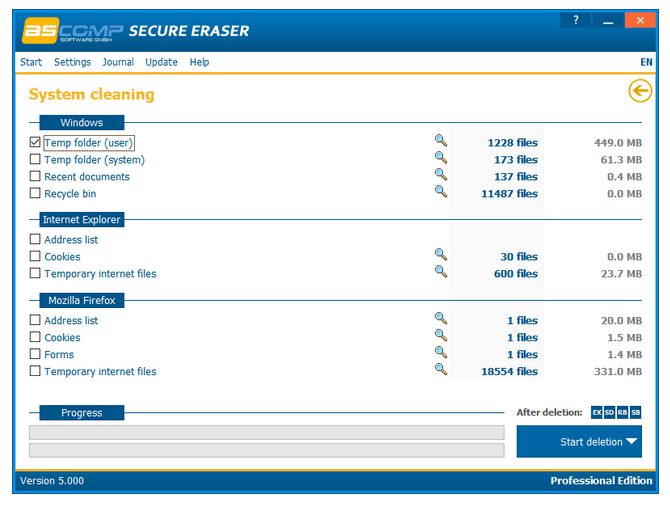
Task: Click the Version 5.000 label
Action: (x=52, y=481)
